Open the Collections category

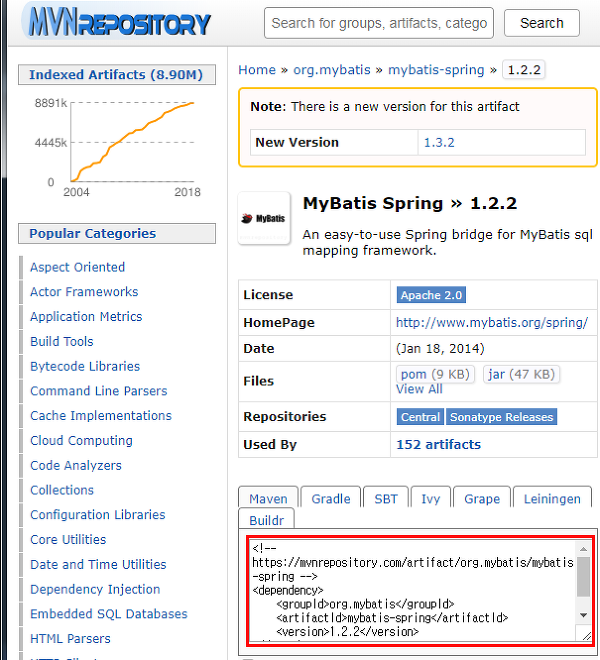click(62, 490)
